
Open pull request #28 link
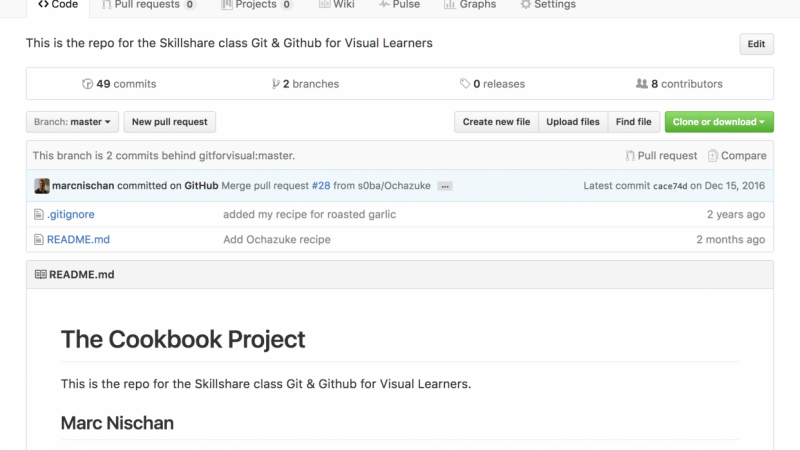[x=321, y=186]
